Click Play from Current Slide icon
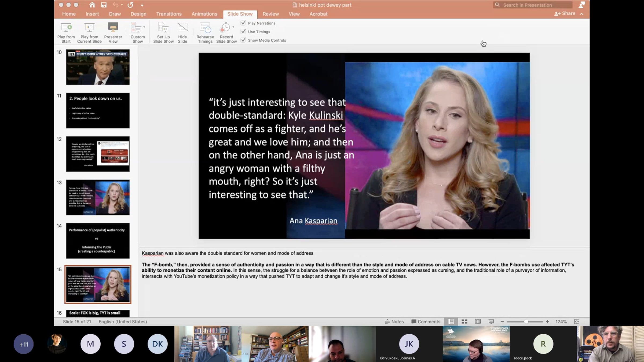The width and height of the screenshot is (644, 362). [89, 28]
